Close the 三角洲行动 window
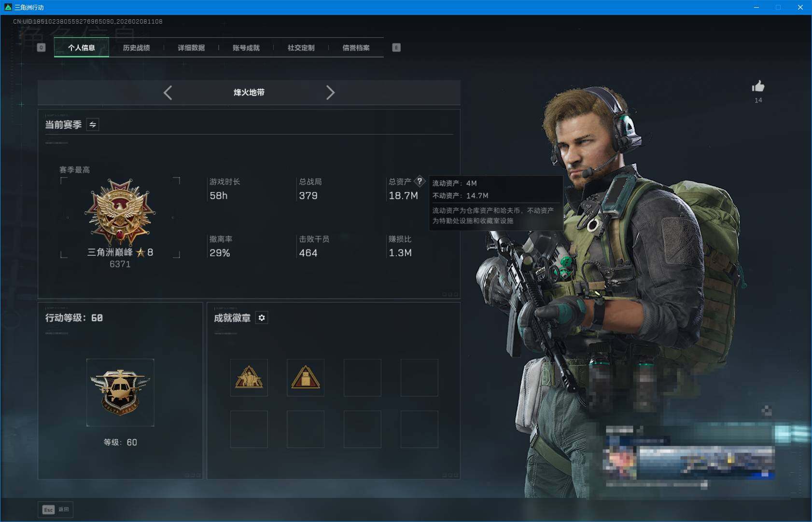 [800, 7]
